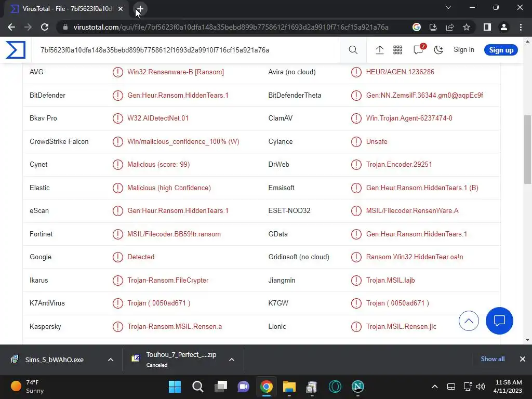Screen dimensions: 532x399
Task: Click the Sign in link
Action: coord(464,49)
